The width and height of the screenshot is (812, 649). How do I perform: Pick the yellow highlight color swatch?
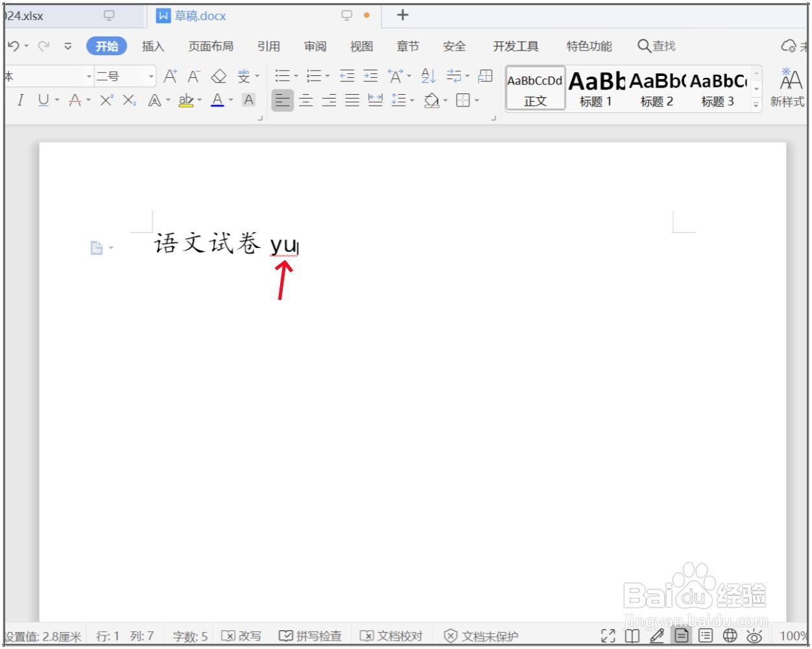click(x=185, y=104)
